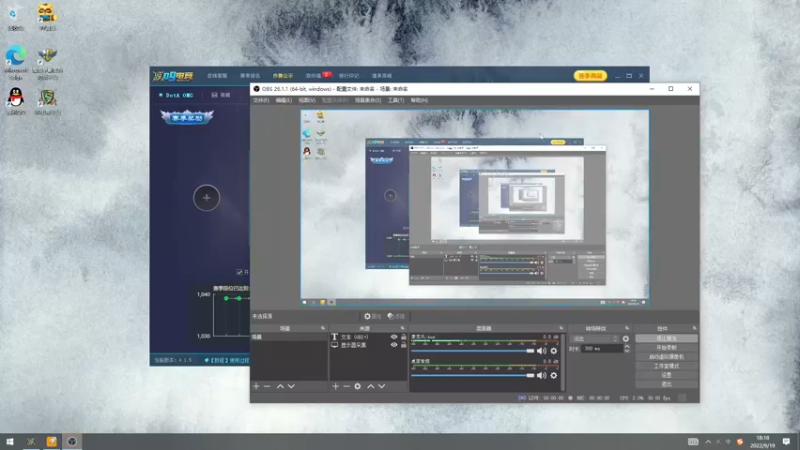
Task: Undock the 控件 panel with its header icon
Action: click(x=694, y=328)
